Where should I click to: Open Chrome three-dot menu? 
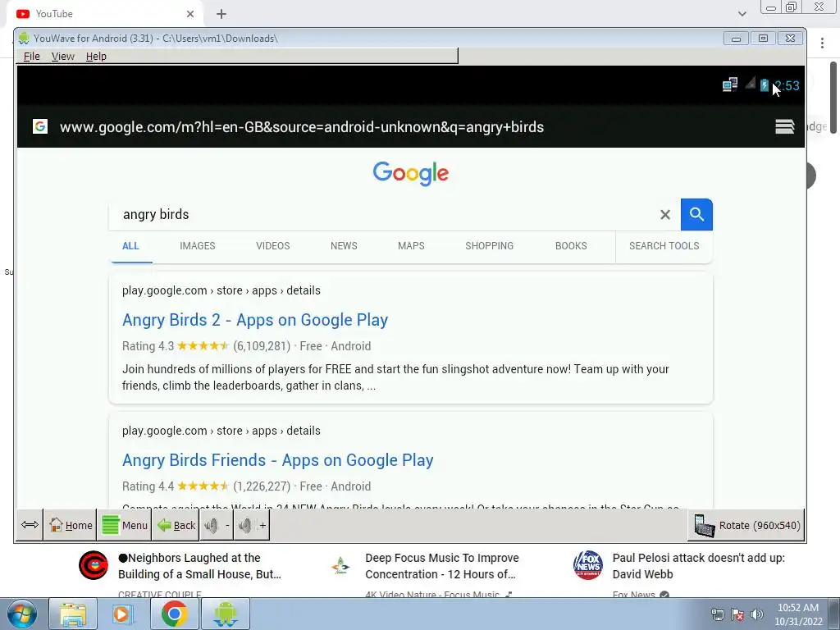click(822, 43)
